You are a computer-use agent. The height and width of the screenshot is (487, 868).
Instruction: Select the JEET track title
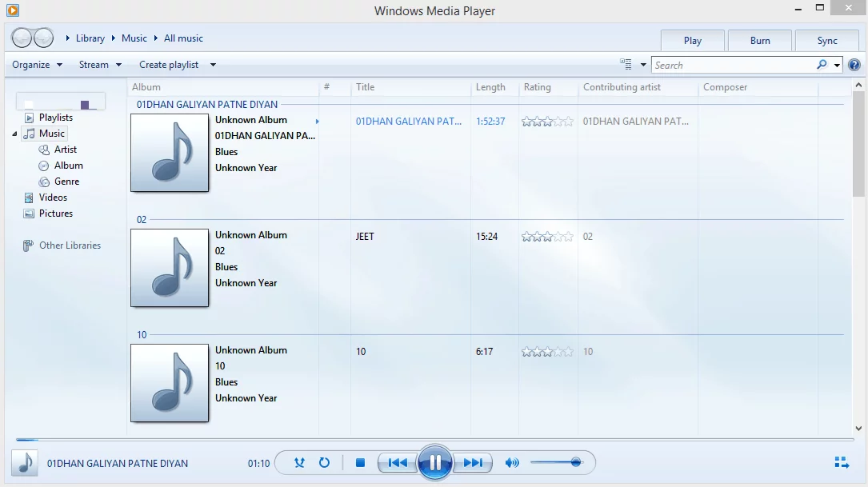point(365,237)
